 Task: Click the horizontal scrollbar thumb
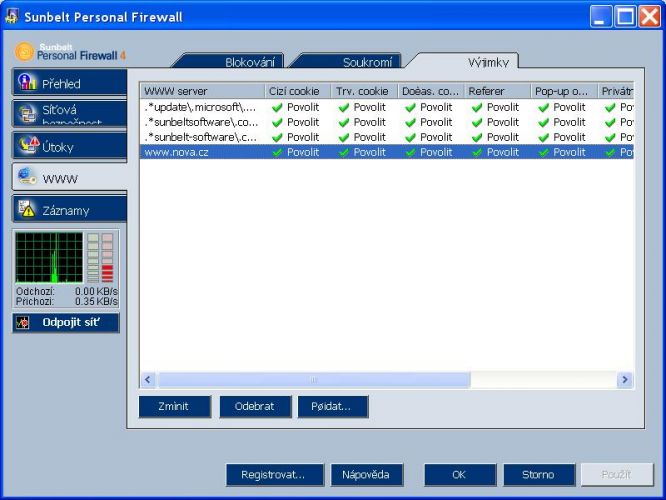point(314,380)
